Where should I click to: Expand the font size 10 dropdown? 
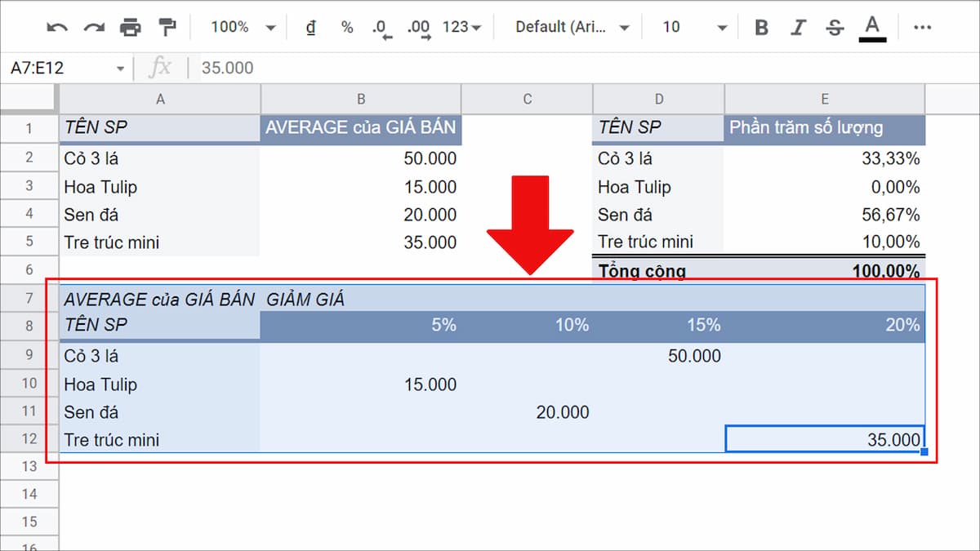(x=694, y=28)
